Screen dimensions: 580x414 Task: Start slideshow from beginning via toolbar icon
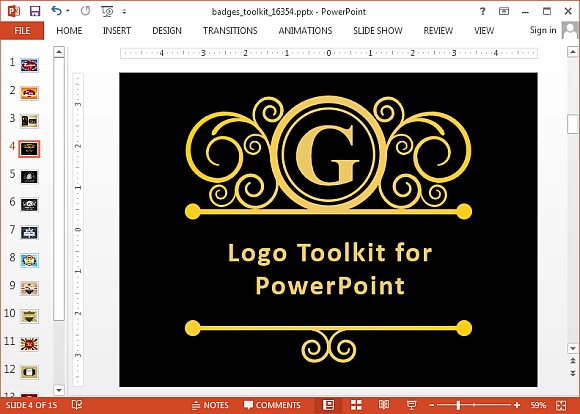(107, 11)
